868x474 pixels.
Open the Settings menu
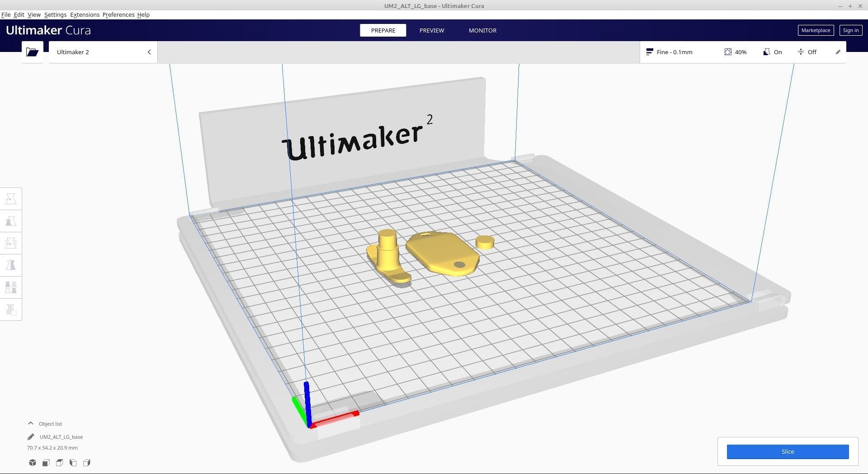point(55,15)
